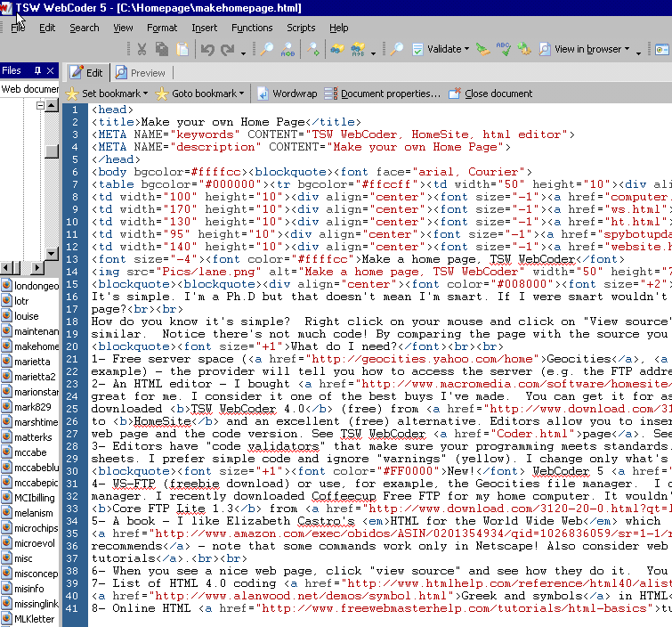The height and width of the screenshot is (627, 672).
Task: Select the marietta2 file
Action: point(28,377)
